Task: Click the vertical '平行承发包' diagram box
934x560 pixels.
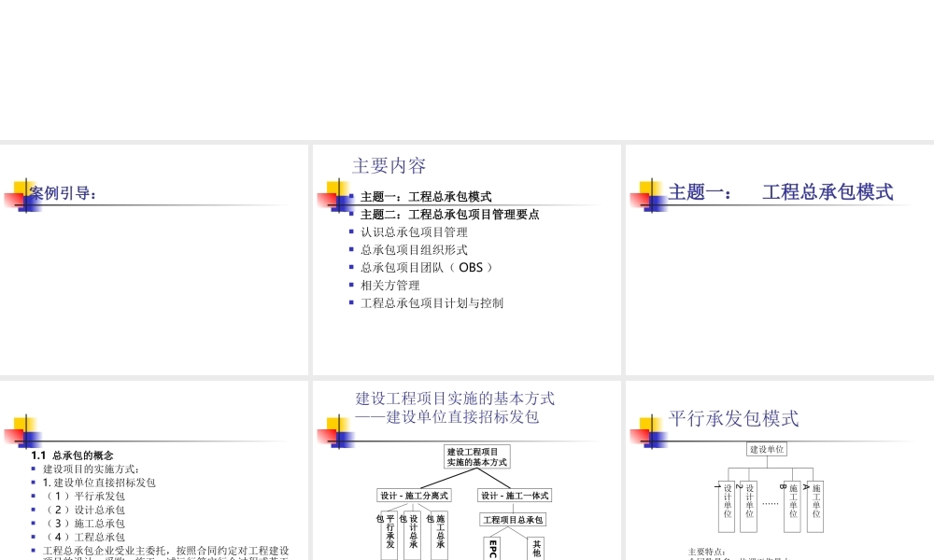Action: (x=390, y=535)
